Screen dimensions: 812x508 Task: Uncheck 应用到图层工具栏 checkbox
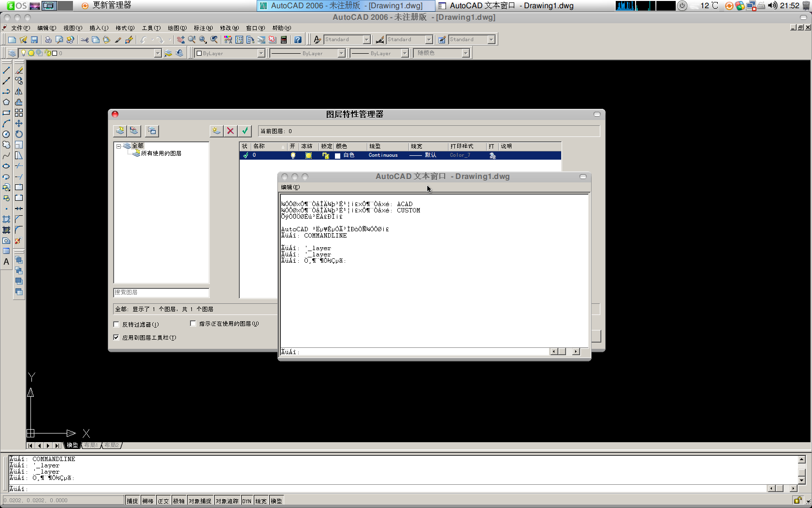coord(116,337)
